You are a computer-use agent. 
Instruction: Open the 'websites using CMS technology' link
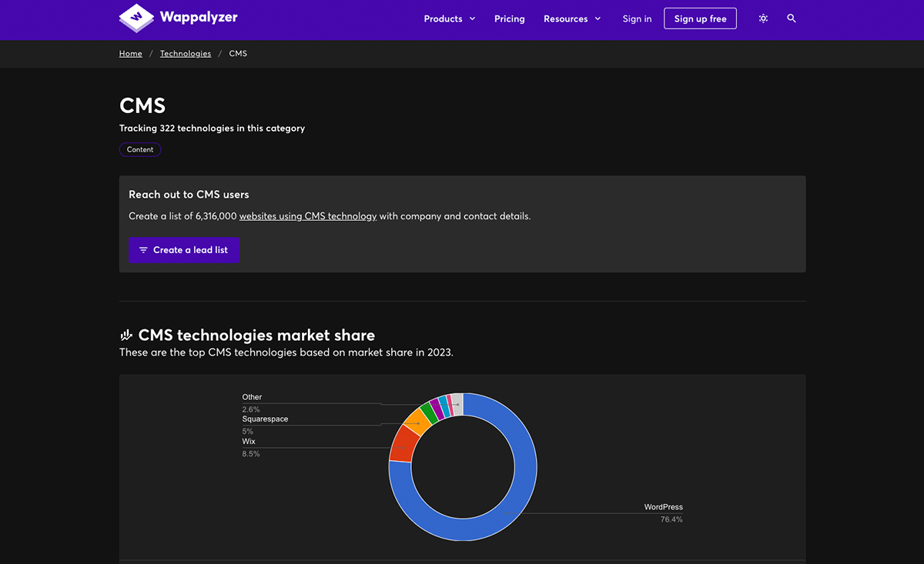(x=308, y=216)
